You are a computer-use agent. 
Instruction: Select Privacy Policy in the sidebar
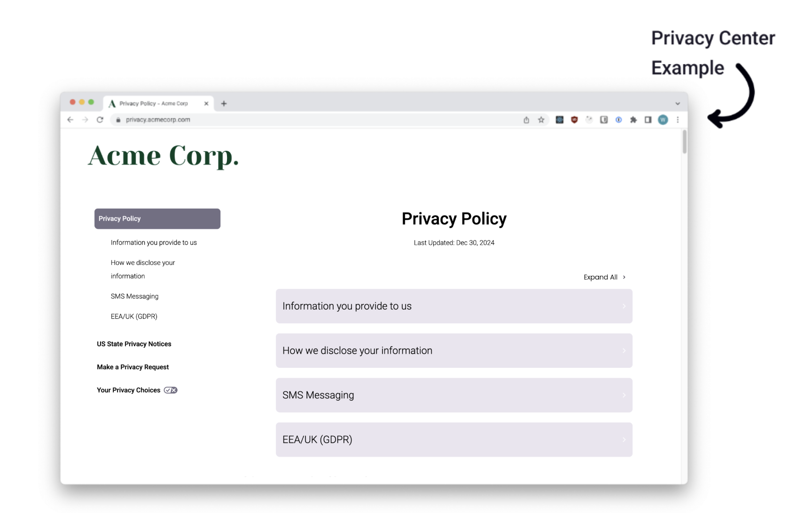click(157, 219)
